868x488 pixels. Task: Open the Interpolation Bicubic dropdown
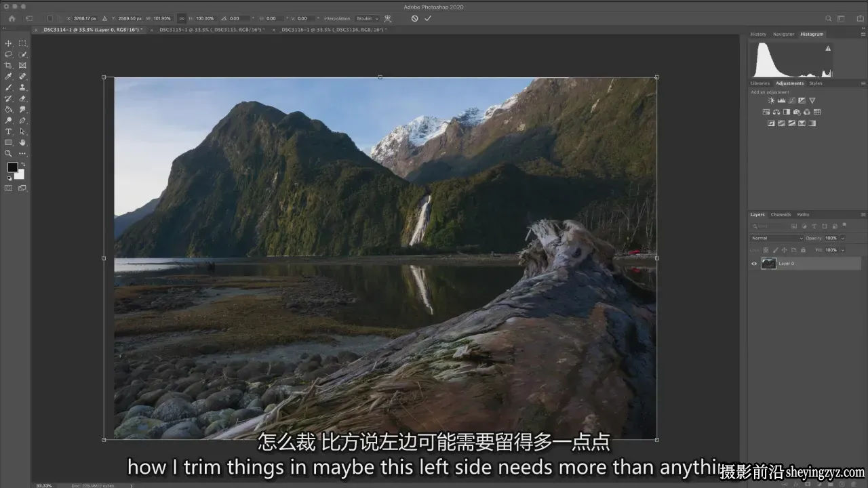point(367,18)
